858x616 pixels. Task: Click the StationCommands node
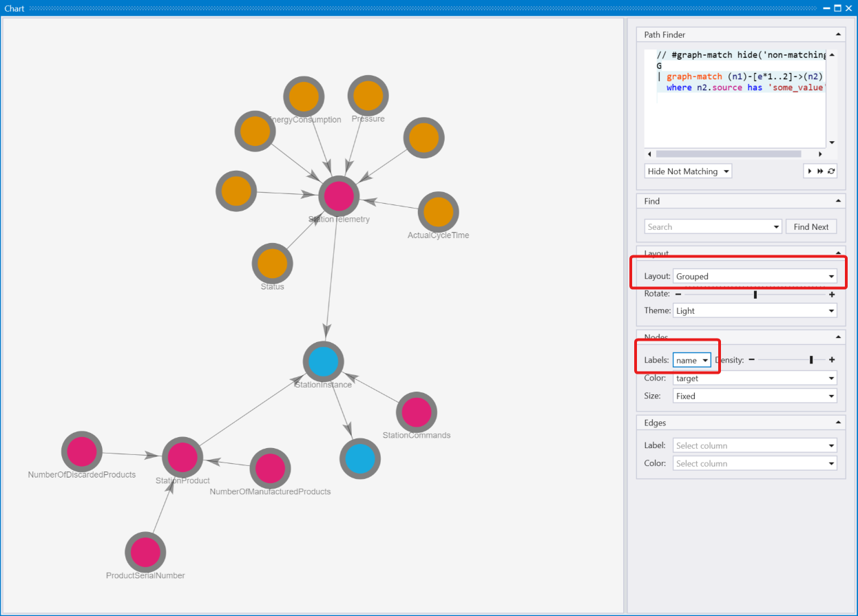[417, 412]
